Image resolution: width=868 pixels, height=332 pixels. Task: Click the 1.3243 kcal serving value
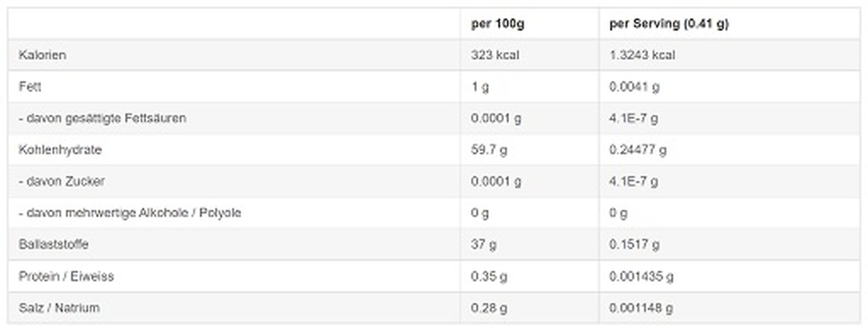pos(642,55)
